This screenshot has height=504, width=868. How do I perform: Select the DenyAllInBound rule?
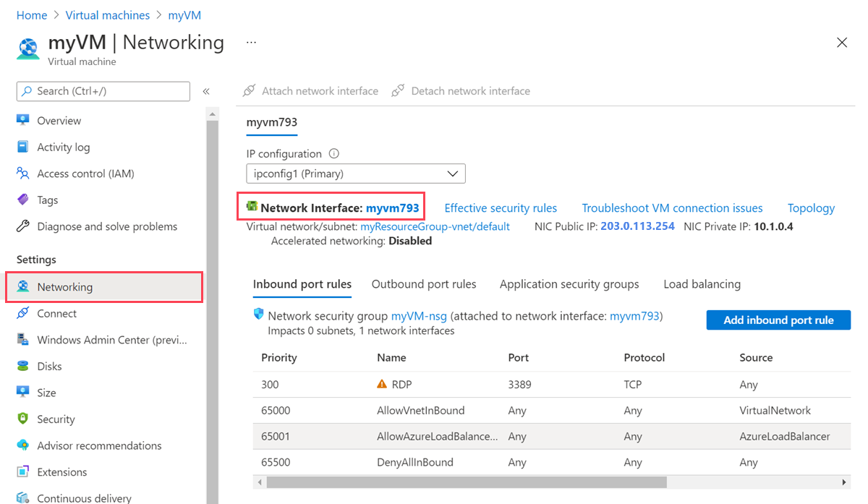click(x=552, y=462)
